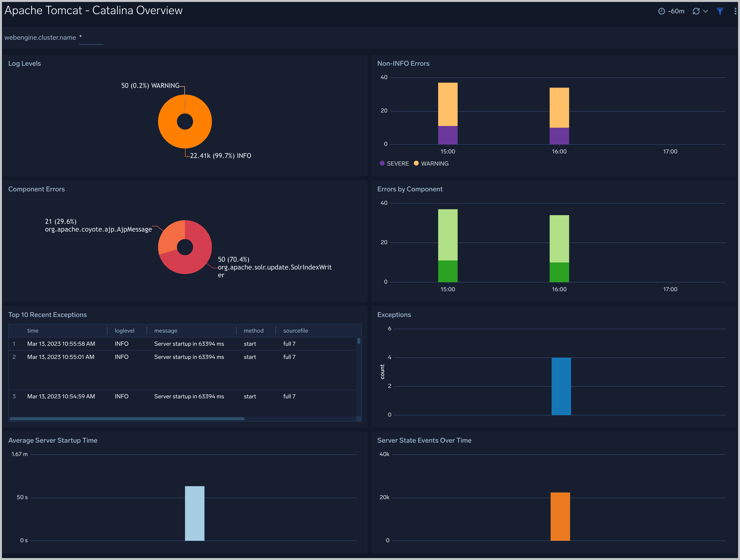
Task: Click the light blue startup time bar
Action: tap(195, 513)
